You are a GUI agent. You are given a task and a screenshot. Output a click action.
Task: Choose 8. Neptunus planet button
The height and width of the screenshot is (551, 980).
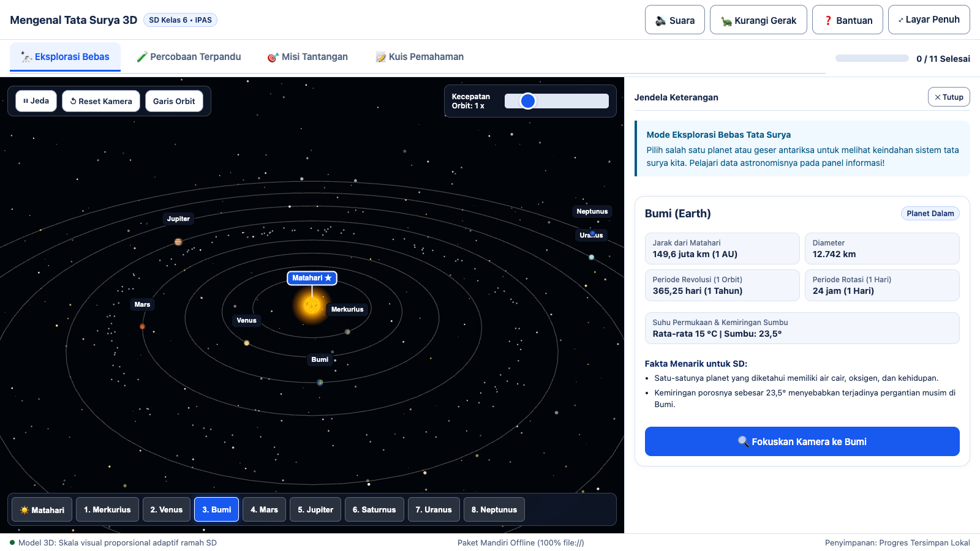pyautogui.click(x=494, y=509)
